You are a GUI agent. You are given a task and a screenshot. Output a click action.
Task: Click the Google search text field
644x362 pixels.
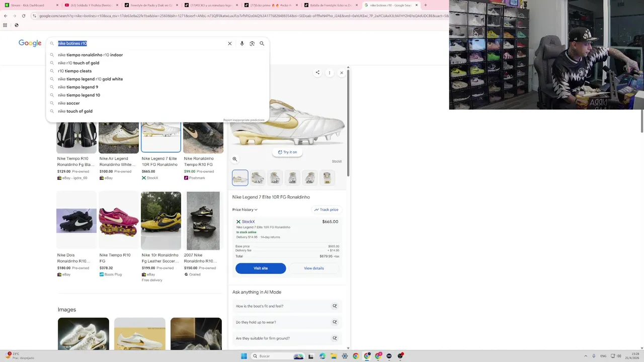click(x=141, y=43)
